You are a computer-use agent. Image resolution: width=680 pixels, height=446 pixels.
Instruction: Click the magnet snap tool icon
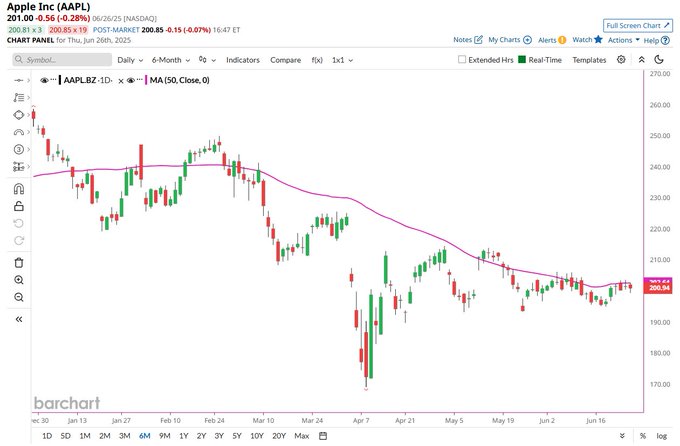18,188
